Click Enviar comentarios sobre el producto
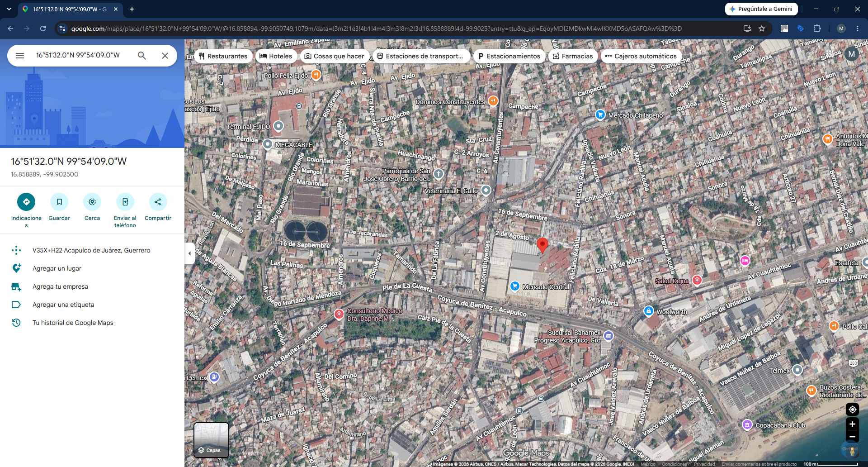This screenshot has width=868, height=467. coord(759,464)
